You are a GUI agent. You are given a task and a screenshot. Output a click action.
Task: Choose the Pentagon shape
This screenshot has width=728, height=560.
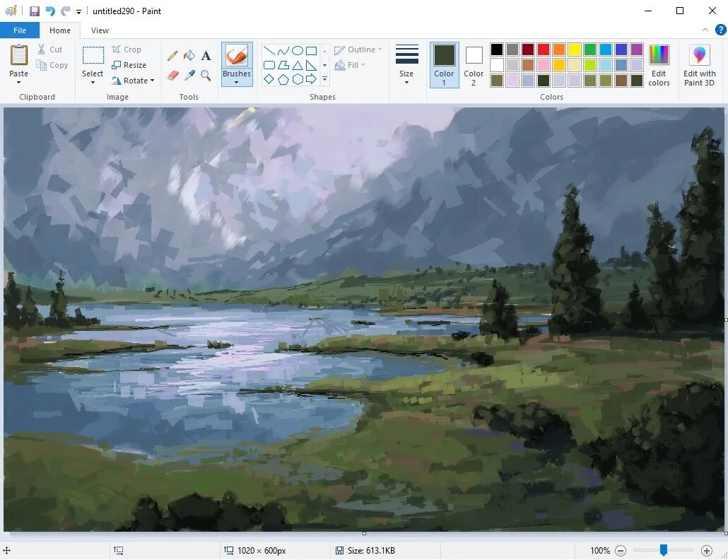pyautogui.click(x=283, y=79)
